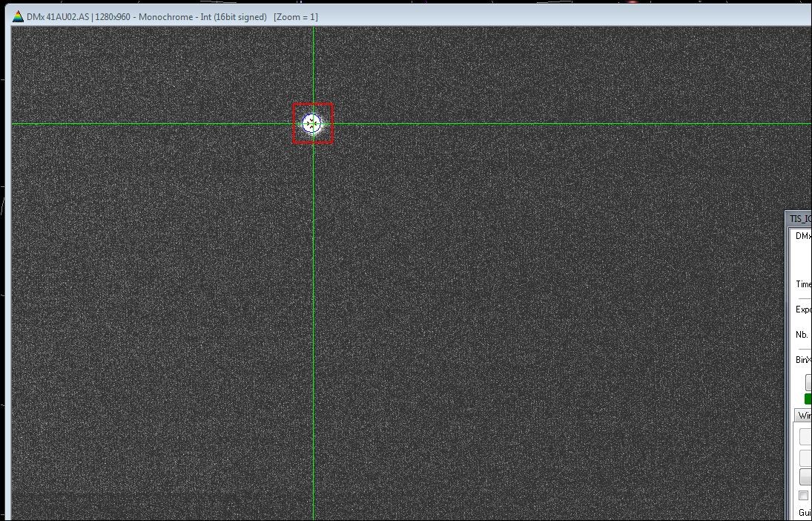Click the prism app icon in title bar
Screen dimensions: 812x521
pos(19,16)
